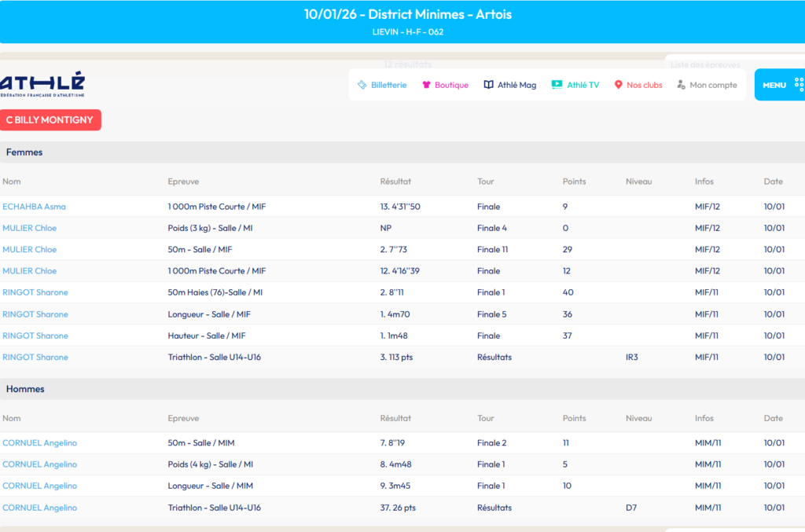This screenshot has width=805, height=532.
Task: Select the C BILLY MONTIGNY club button
Action: tap(50, 120)
